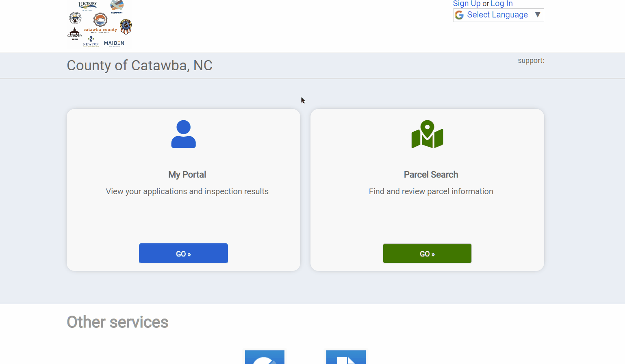Click the Catawba County logo image

pyautogui.click(x=100, y=22)
